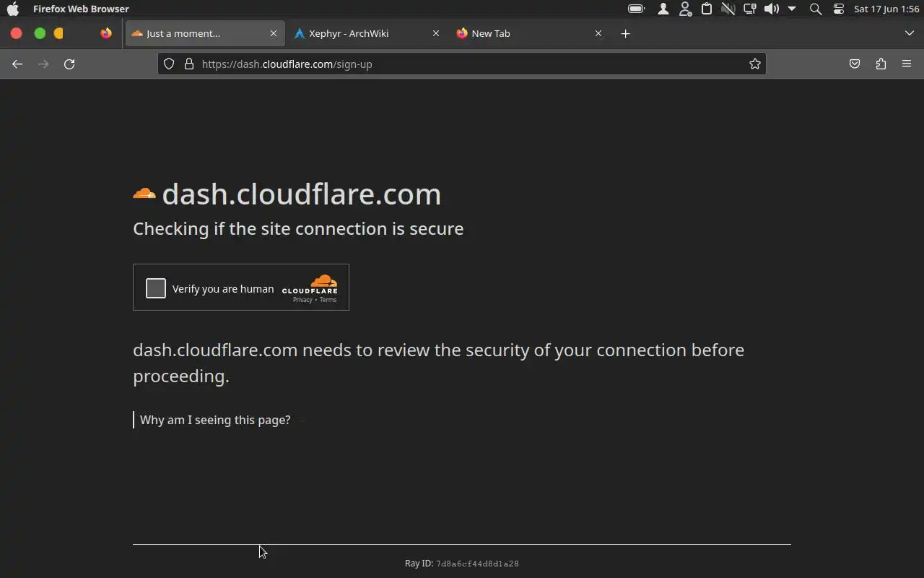
Task: Open the search magnifier in menu bar
Action: 816,9
